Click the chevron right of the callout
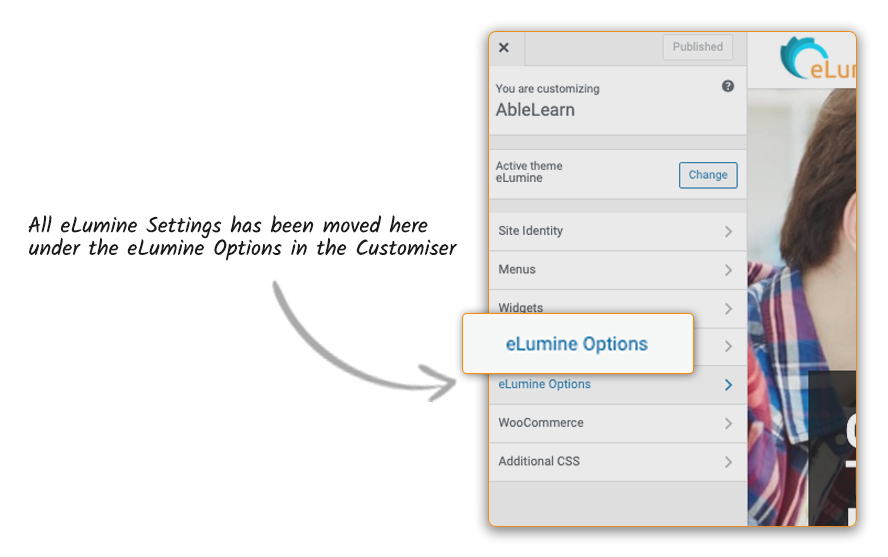Viewport: 888px width, 557px height. tap(728, 346)
